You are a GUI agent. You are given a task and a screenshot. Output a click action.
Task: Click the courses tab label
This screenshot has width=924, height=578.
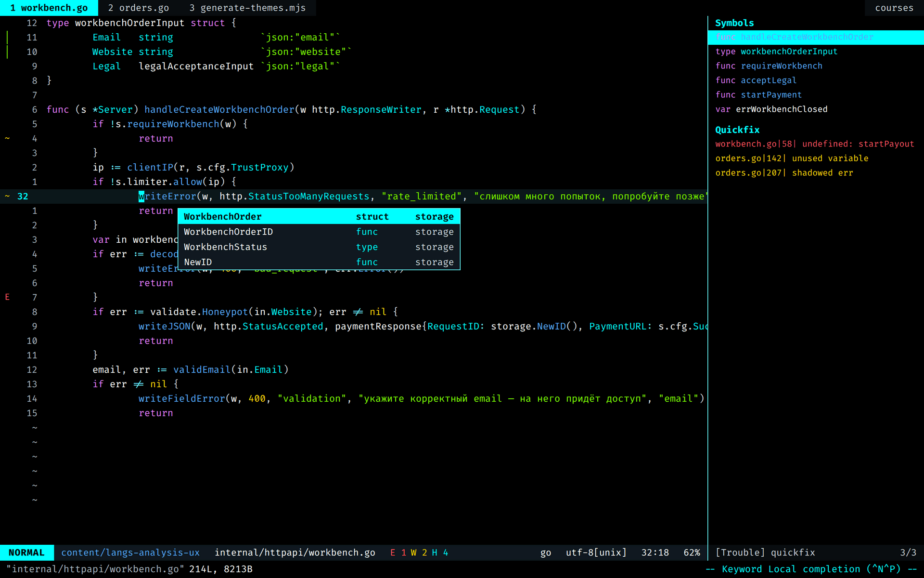tap(894, 8)
